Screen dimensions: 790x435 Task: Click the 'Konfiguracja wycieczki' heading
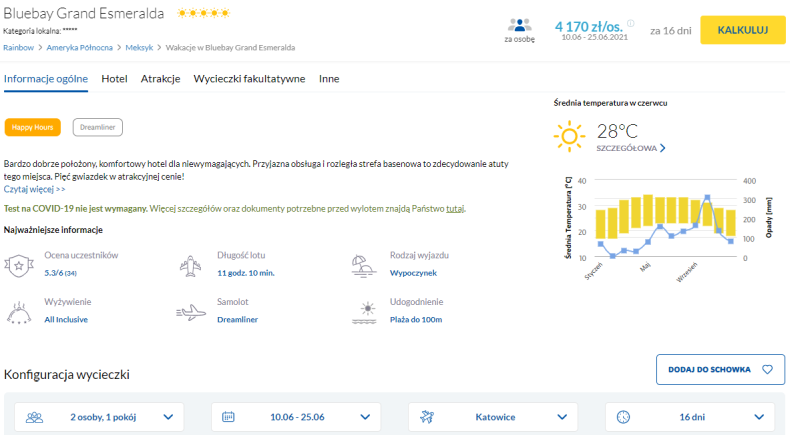[67, 375]
